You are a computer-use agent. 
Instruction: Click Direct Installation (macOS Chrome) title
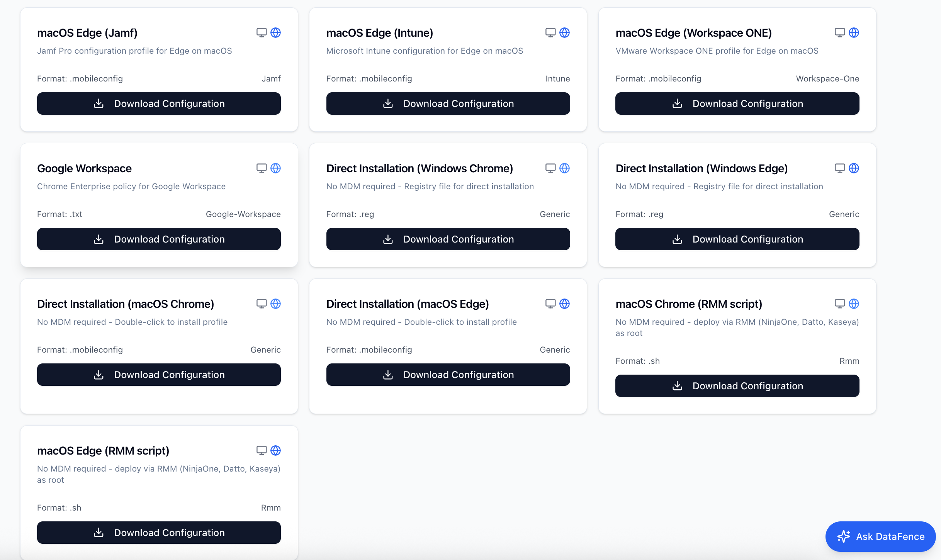(126, 304)
